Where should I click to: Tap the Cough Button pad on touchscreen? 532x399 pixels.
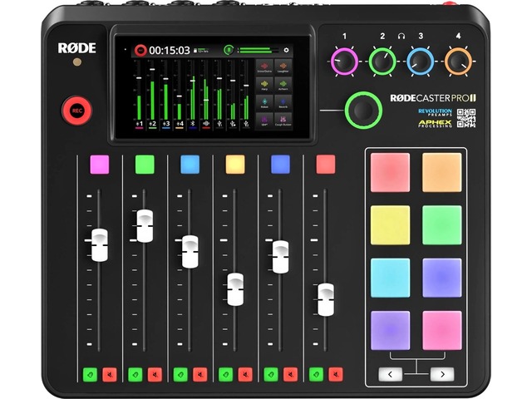coord(283,120)
